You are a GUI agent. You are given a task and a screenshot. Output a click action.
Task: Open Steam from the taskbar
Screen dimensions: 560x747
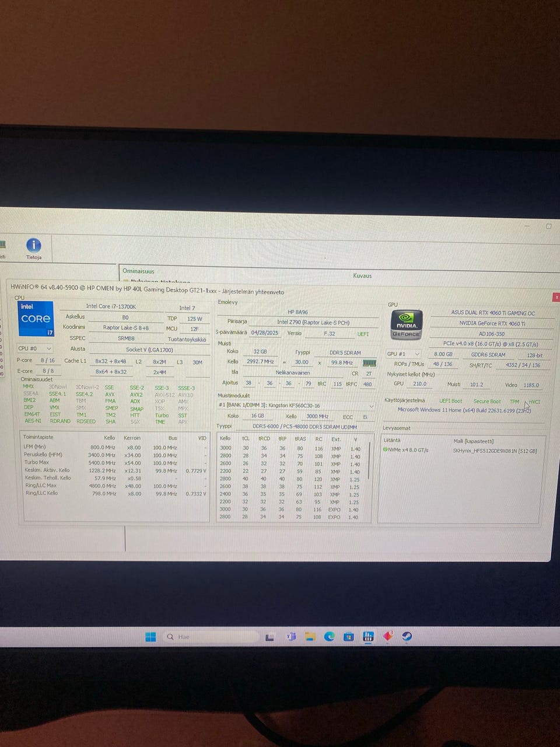click(407, 637)
